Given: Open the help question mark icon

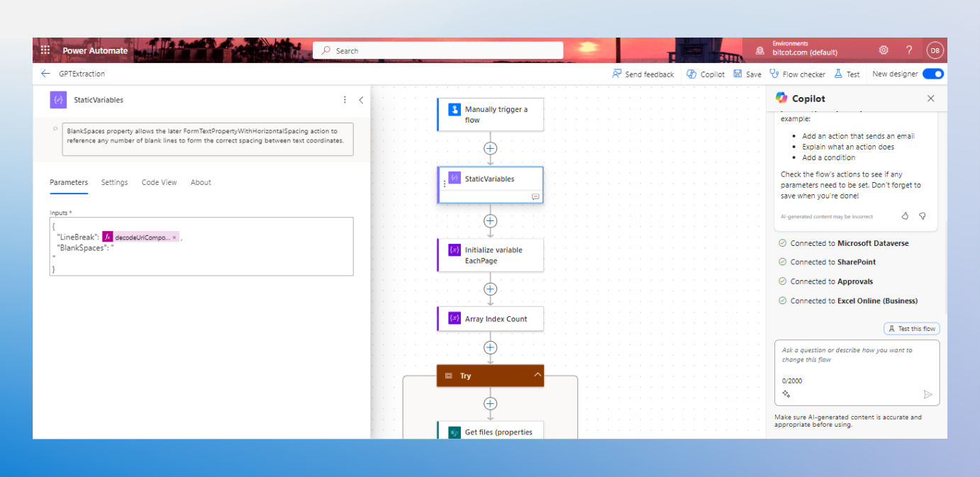Looking at the screenshot, I should pyautogui.click(x=909, y=50).
